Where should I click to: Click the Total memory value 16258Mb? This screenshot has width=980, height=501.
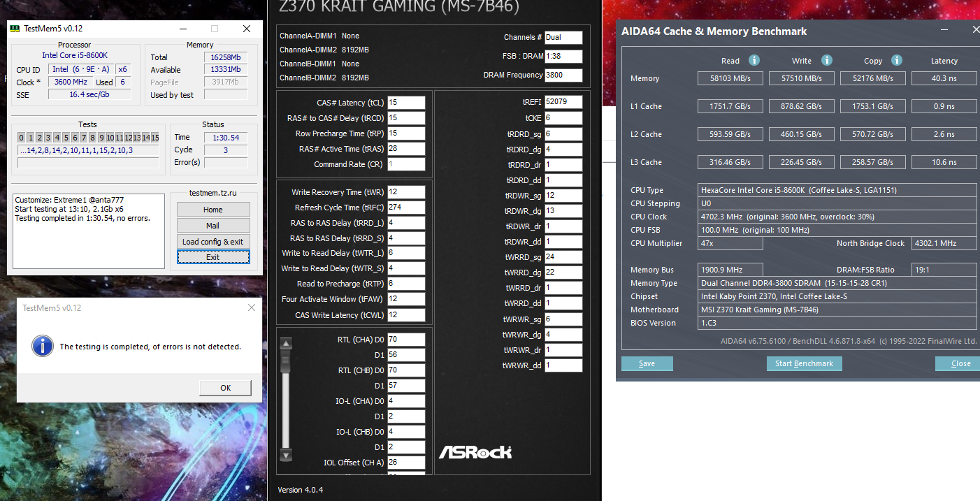click(x=226, y=57)
